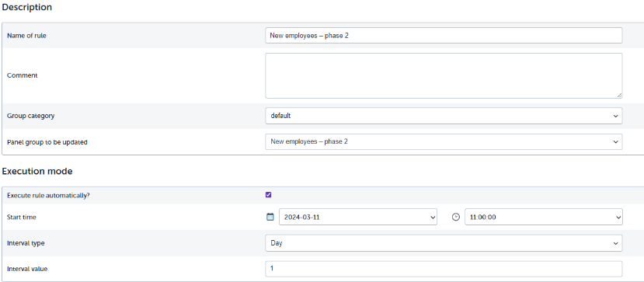This screenshot has width=644, height=282.
Task: Open the 2024-03-11 start date dropdown
Action: coord(357,218)
